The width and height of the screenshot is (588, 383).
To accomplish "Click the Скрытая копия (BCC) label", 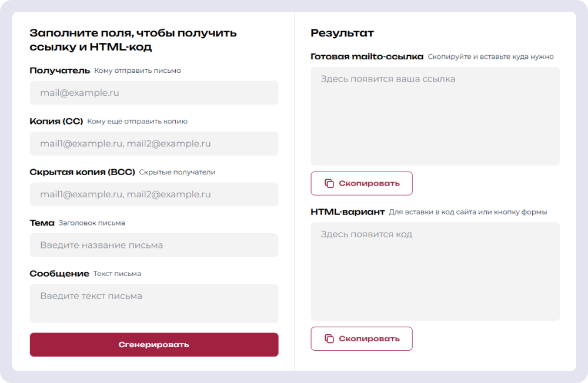I will [82, 172].
